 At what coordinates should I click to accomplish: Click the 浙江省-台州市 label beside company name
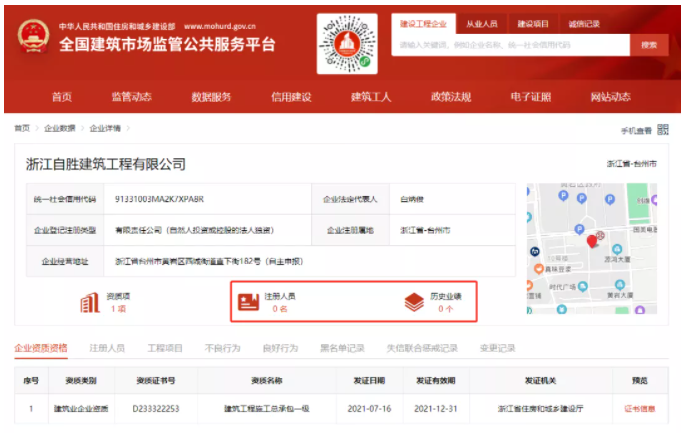coord(631,164)
